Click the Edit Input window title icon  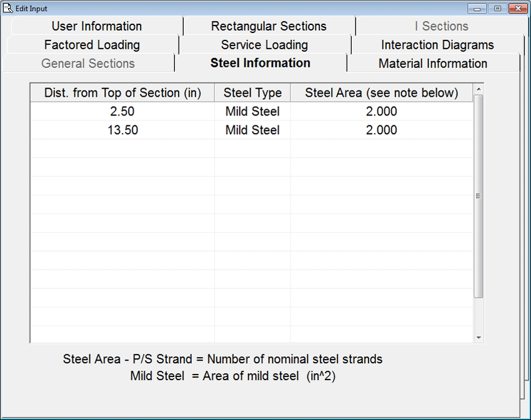[8, 8]
